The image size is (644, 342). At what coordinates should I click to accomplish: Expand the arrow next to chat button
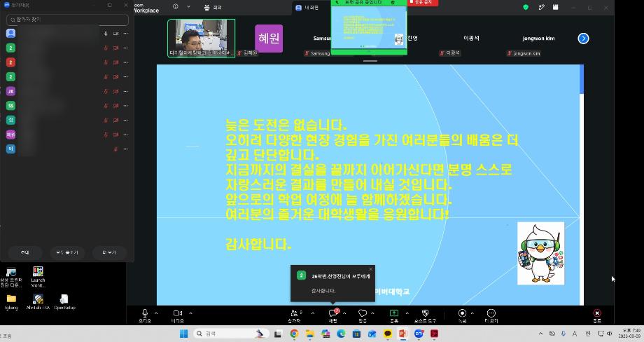click(344, 313)
